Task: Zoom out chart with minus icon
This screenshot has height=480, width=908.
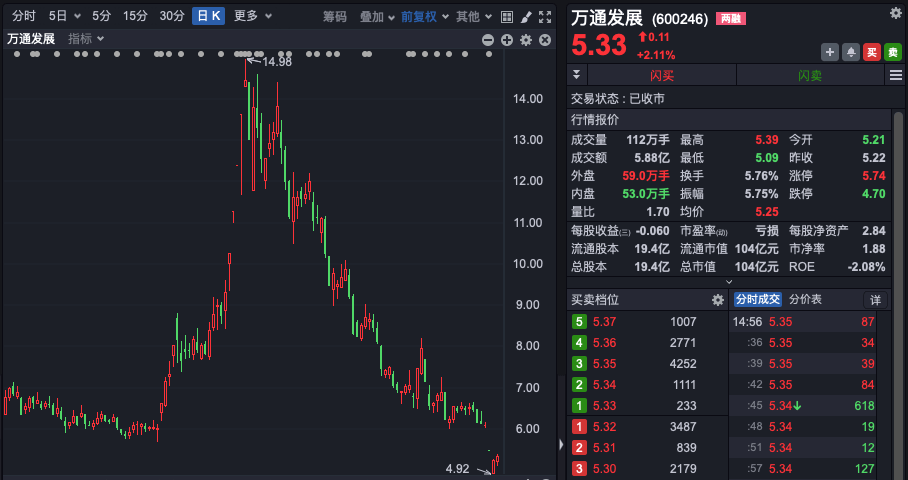Action: (488, 40)
